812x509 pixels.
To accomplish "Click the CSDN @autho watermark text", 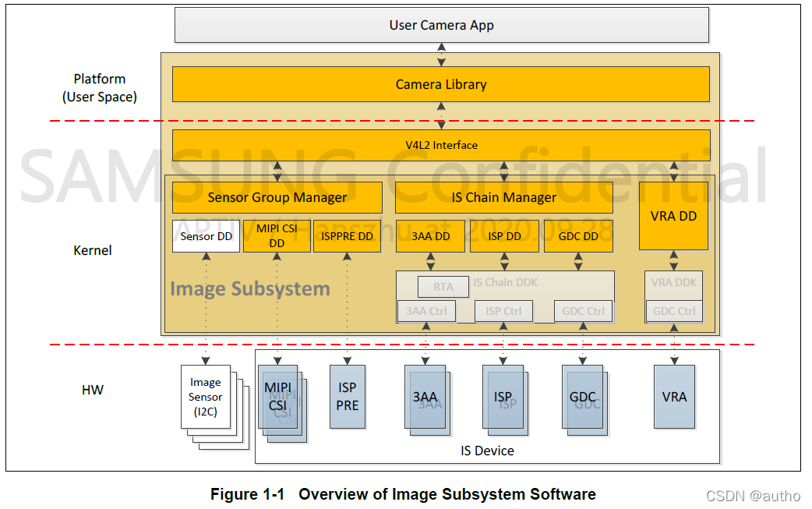I will 754,496.
